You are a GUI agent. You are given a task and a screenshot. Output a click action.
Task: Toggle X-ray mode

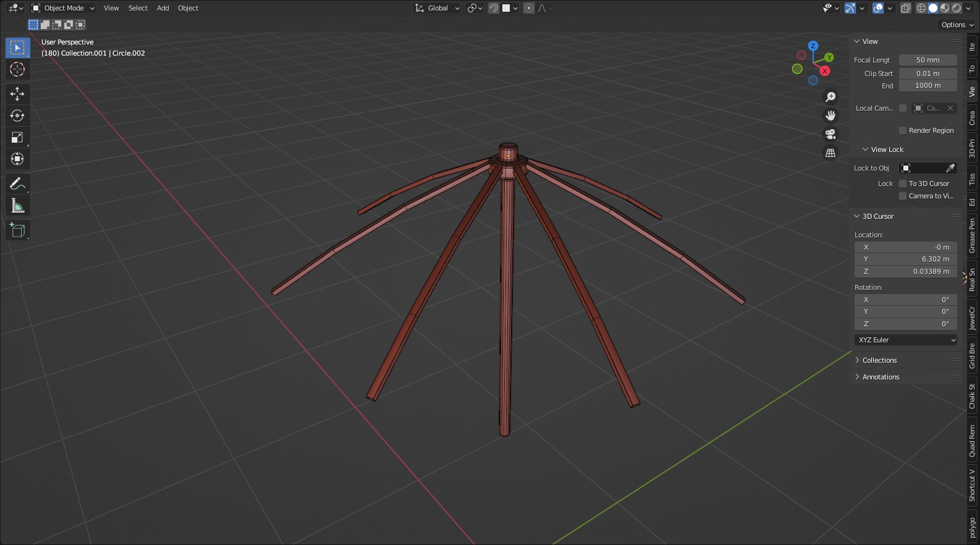906,8
